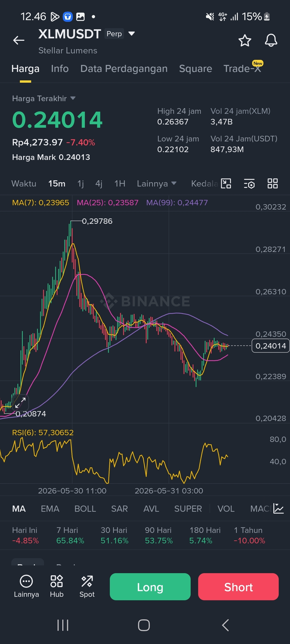Switch to Spot trading icon

[87, 586]
